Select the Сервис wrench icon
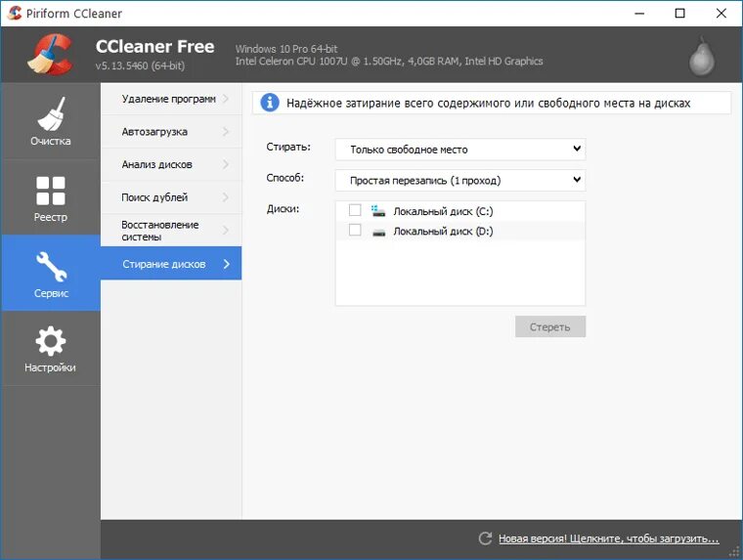This screenshot has height=560, width=743. (51, 266)
